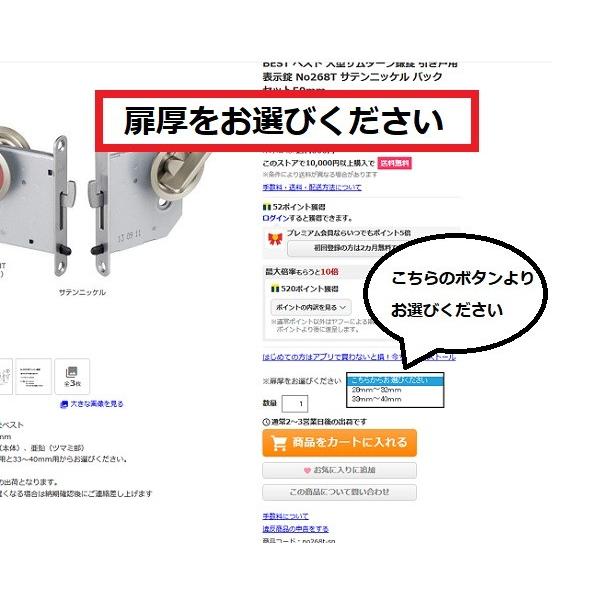Click the clock icon by shipping estimate

(266, 422)
